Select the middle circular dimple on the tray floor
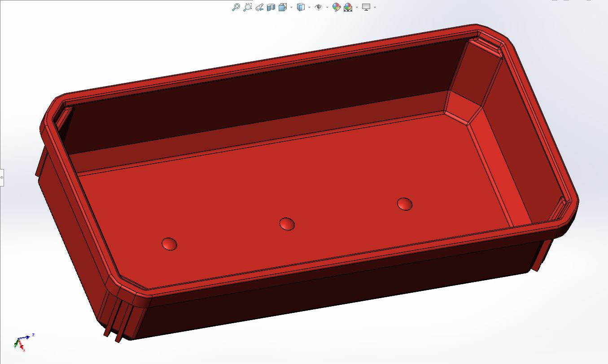The image size is (608, 364). coord(287,224)
